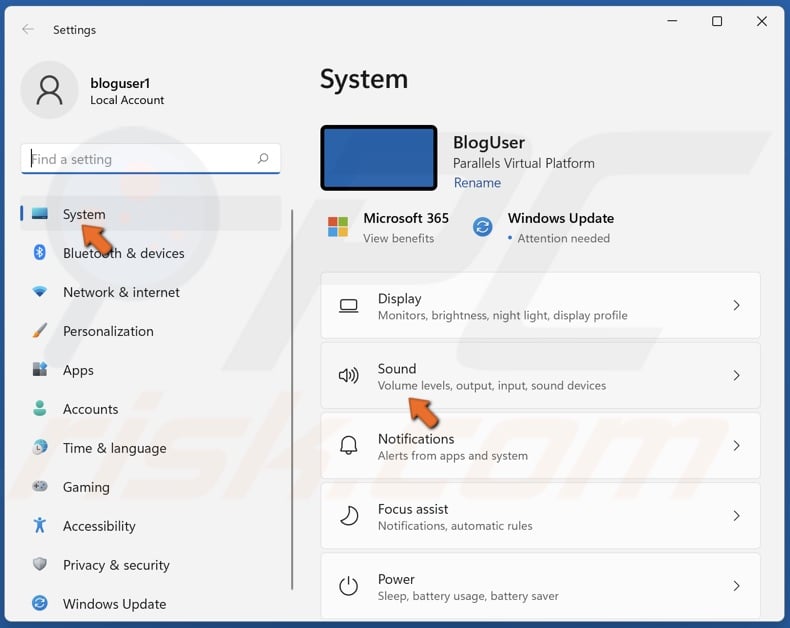Screen dimensions: 790x628
Task: Open Bluetooth & devices category
Action: pyautogui.click(x=123, y=253)
